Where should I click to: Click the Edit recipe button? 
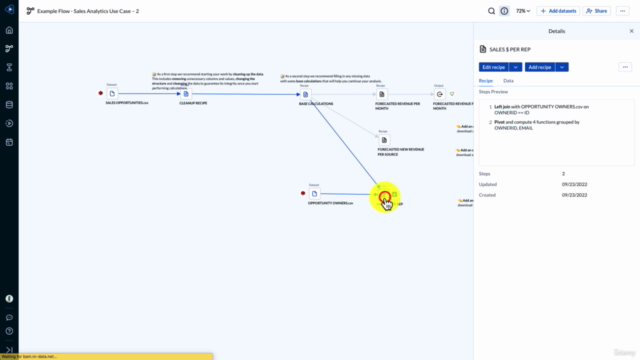493,67
